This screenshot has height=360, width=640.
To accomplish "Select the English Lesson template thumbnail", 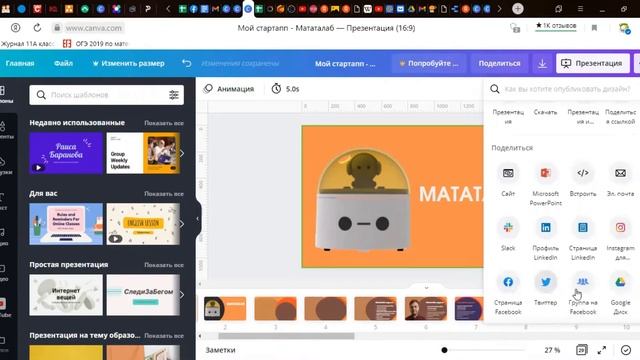I will [x=143, y=224].
